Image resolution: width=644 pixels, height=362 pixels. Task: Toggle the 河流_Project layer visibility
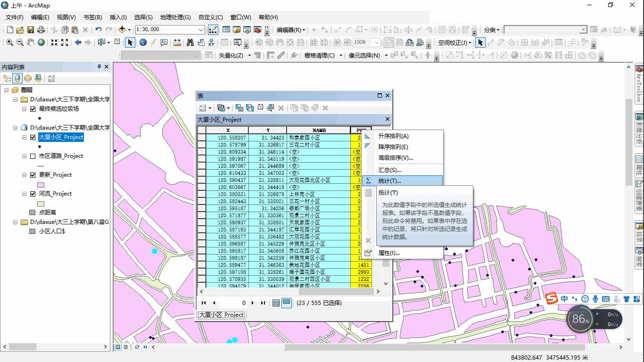[x=33, y=194]
